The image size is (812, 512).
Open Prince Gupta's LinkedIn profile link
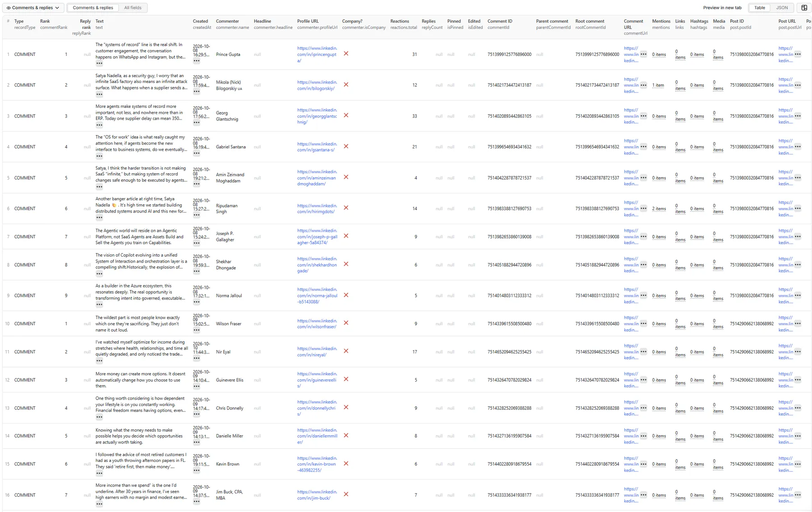pyautogui.click(x=317, y=54)
